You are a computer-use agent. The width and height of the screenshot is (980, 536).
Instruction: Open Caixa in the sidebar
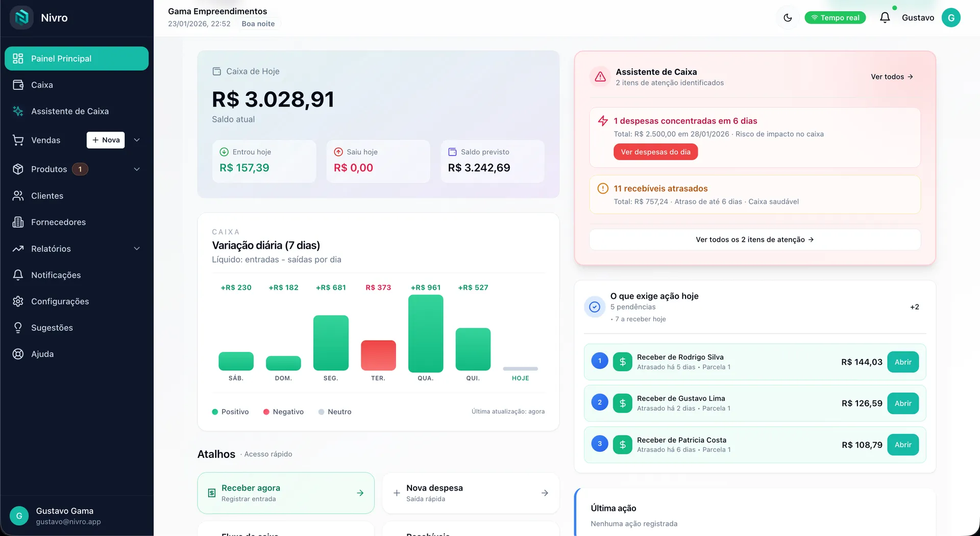click(77, 85)
